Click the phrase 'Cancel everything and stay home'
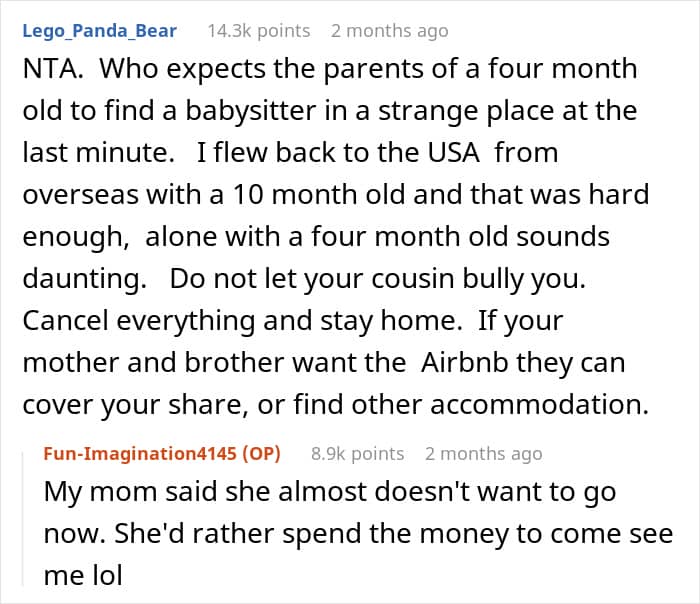This screenshot has width=700, height=604. click(240, 321)
